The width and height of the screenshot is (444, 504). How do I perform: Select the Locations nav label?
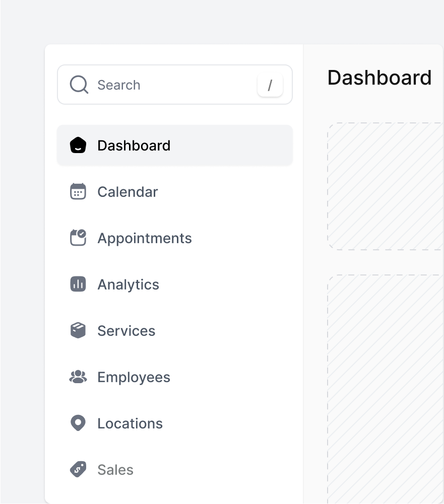(x=130, y=423)
